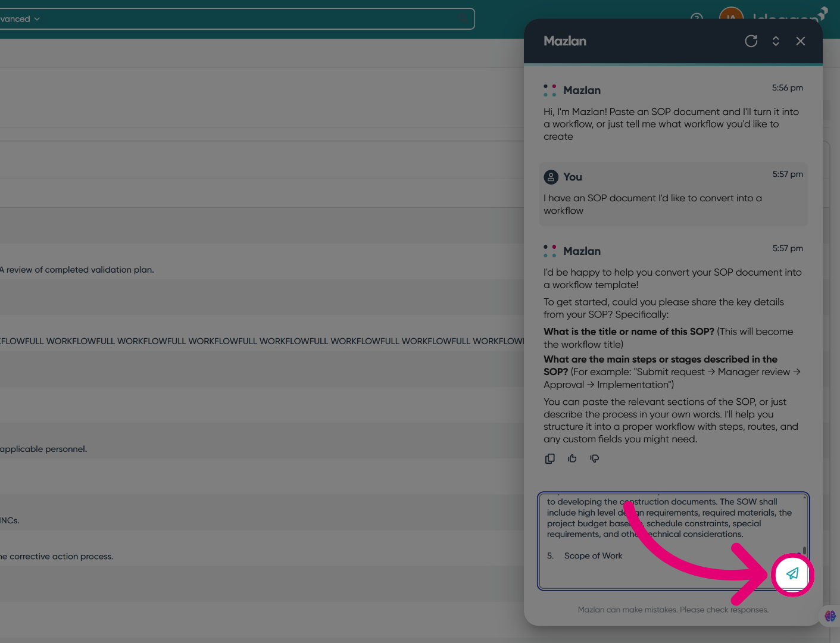The height and width of the screenshot is (643, 840).
Task: Close the Mazlan chat panel
Action: tap(801, 41)
